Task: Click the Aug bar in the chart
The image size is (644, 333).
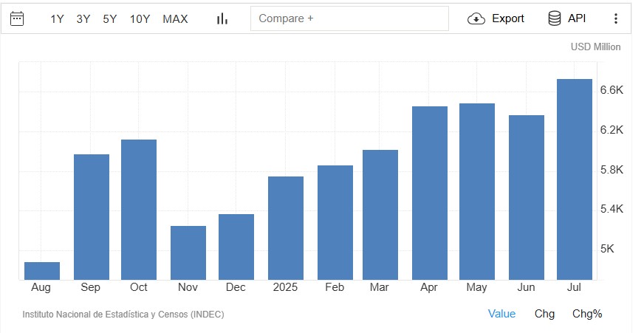Action: point(42,271)
